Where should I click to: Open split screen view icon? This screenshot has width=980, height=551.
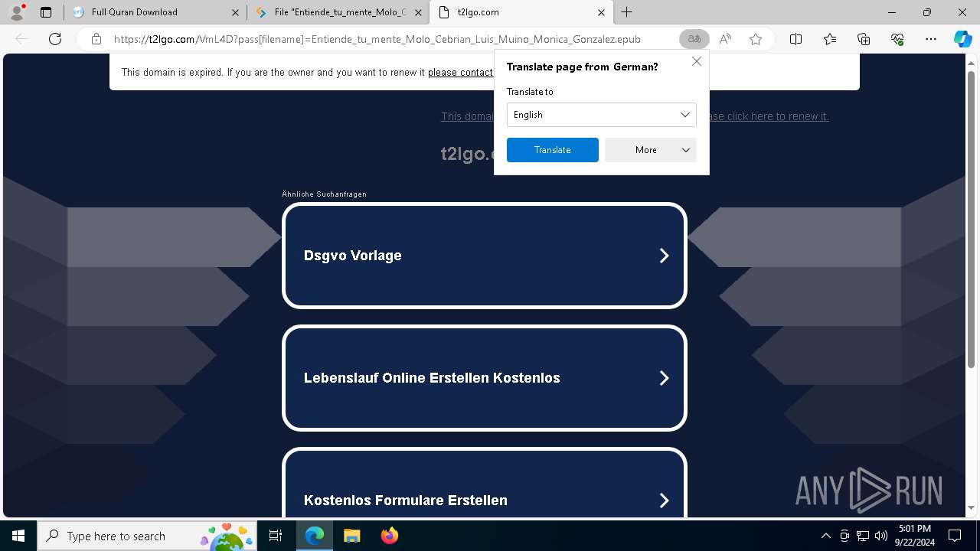pyautogui.click(x=796, y=39)
